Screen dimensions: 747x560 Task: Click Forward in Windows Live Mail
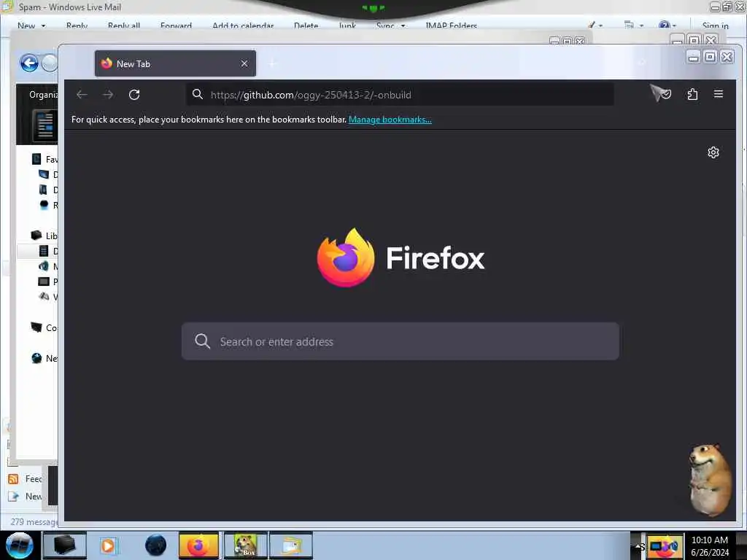coord(176,26)
